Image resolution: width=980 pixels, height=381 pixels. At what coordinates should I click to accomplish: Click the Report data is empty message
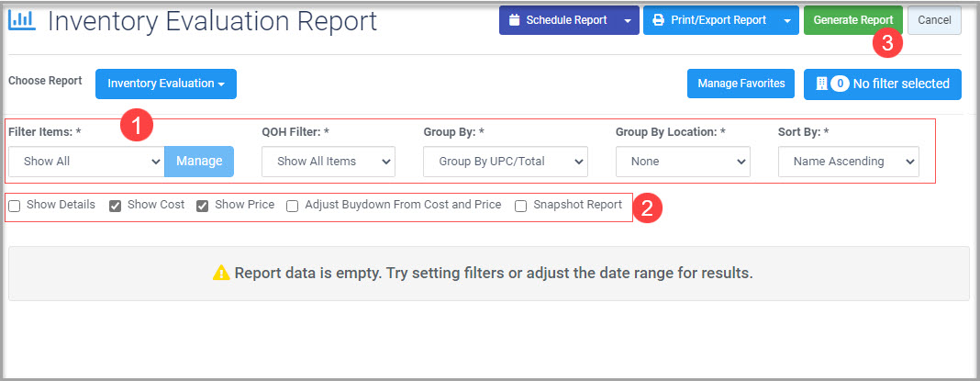494,274
